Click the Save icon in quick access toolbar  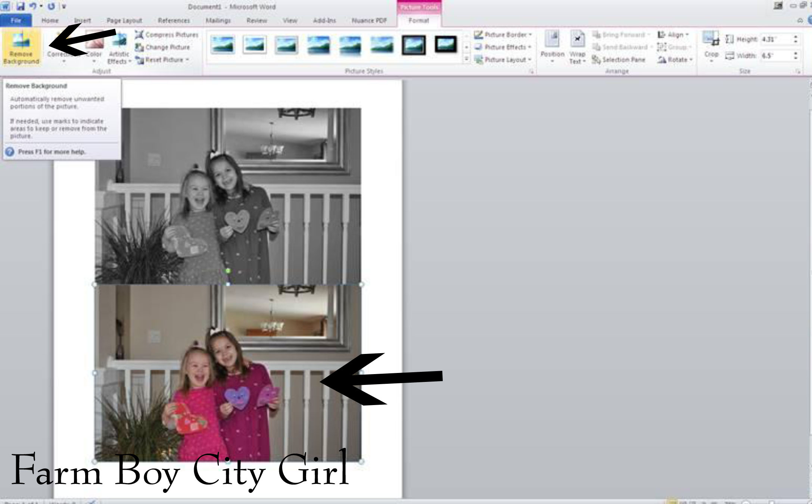(20, 6)
